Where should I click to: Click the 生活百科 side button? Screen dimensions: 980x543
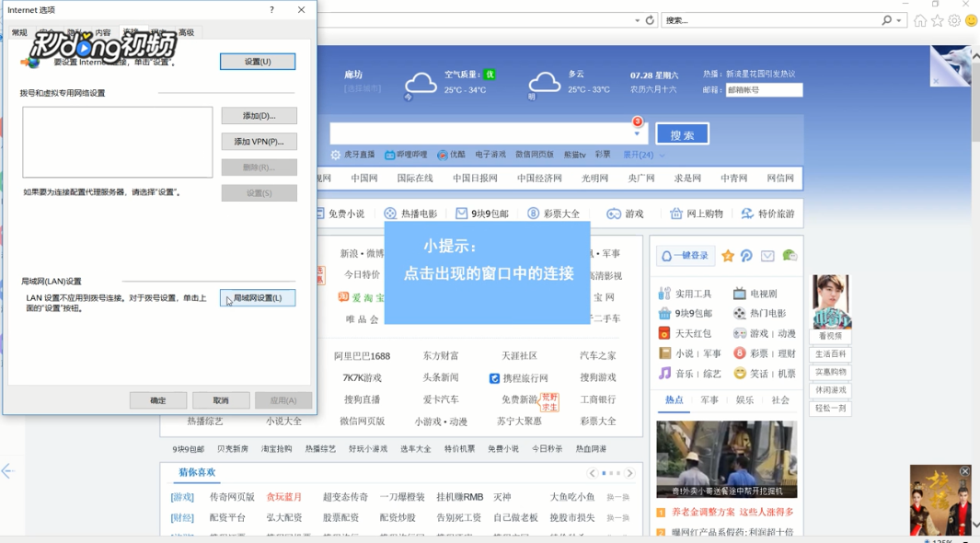tap(830, 354)
